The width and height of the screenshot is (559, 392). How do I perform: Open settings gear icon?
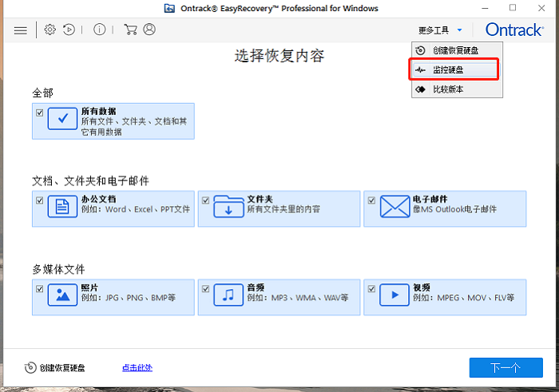[x=50, y=30]
